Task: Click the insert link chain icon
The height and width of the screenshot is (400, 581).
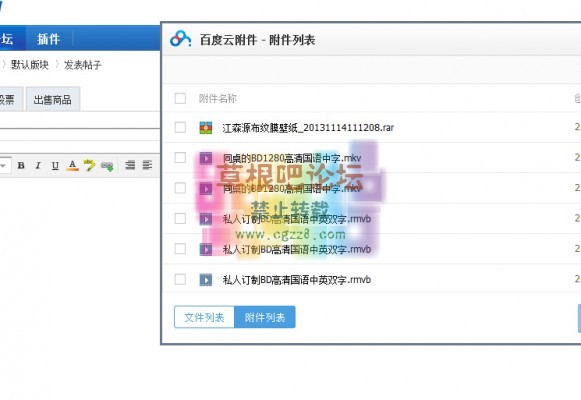Action: tap(107, 166)
